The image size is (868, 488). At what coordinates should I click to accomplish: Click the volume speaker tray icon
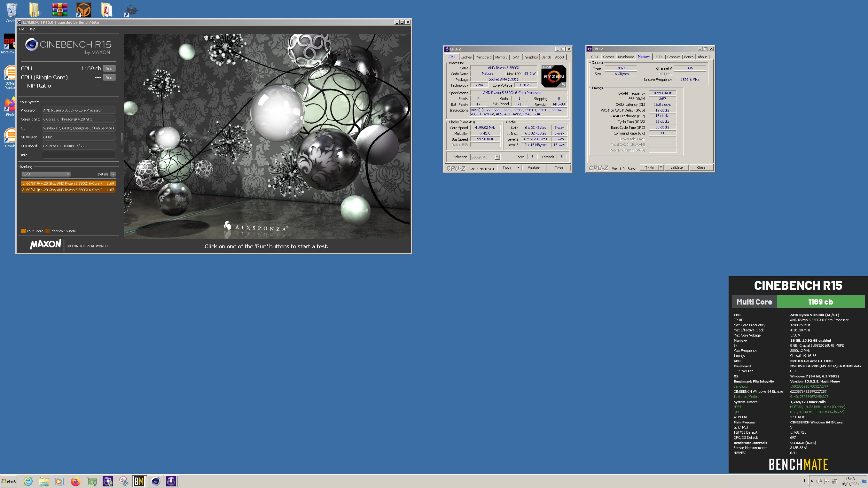pos(819,481)
